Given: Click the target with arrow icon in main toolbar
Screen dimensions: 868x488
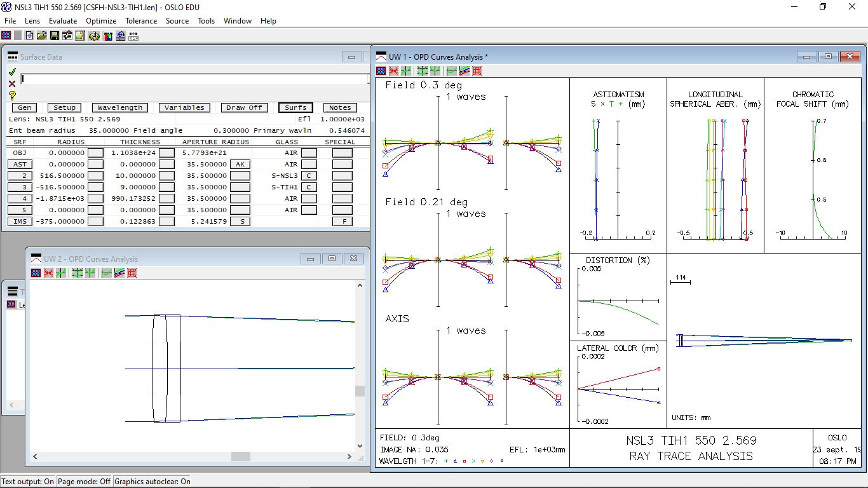Looking at the screenshot, I should 121,36.
